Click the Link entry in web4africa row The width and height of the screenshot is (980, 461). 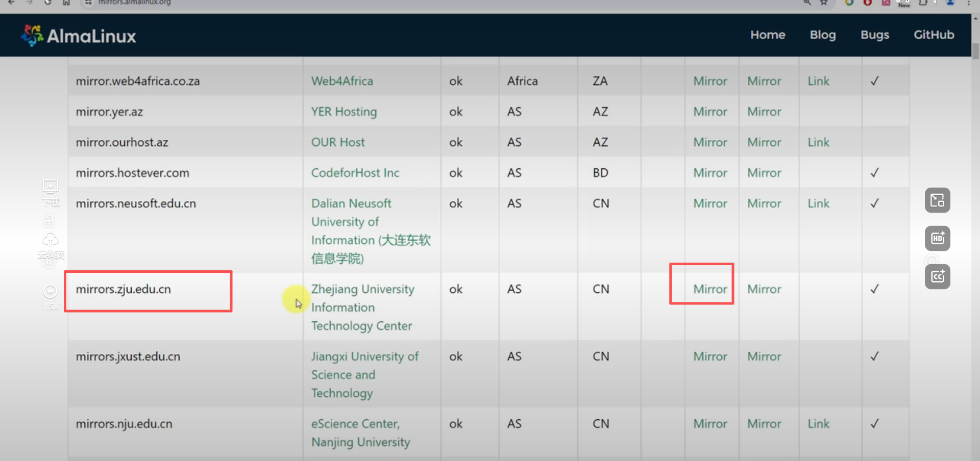coord(818,81)
